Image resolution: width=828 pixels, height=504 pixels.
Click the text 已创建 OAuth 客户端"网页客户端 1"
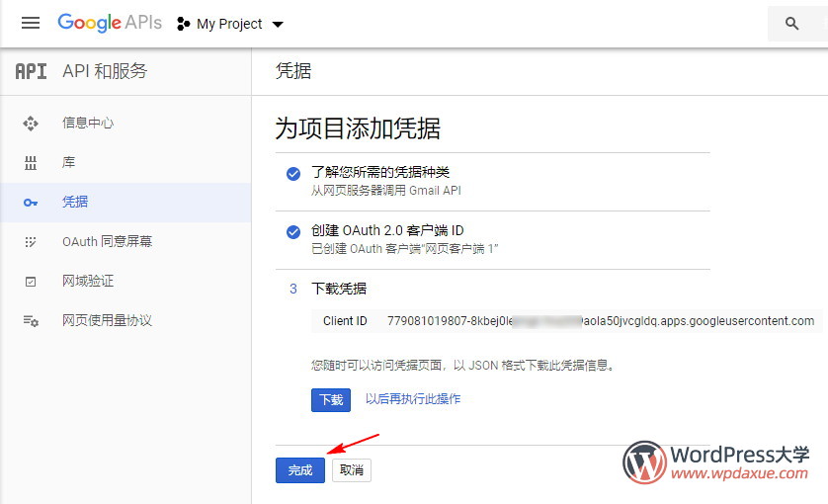pos(404,249)
